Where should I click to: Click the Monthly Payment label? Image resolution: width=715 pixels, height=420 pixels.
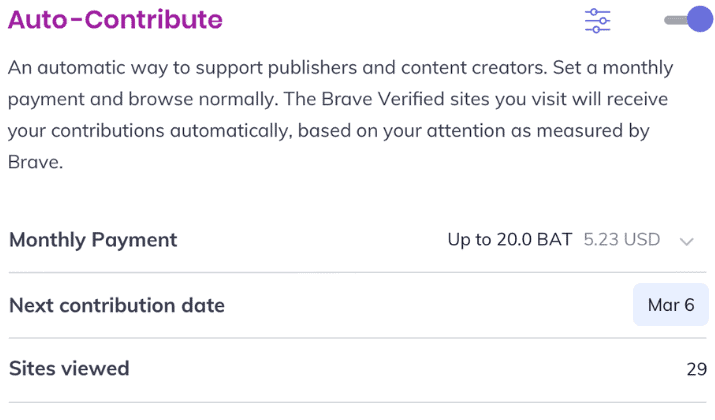coord(93,240)
